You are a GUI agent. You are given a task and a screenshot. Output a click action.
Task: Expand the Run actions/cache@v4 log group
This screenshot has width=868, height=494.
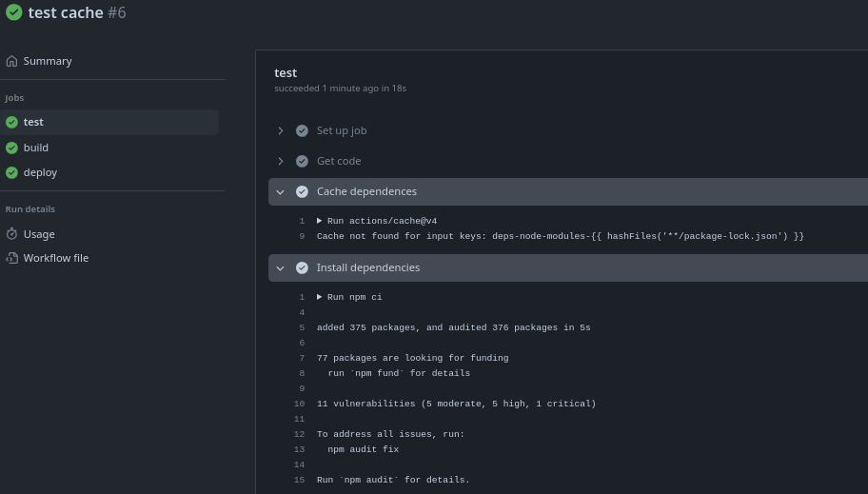pyautogui.click(x=320, y=221)
